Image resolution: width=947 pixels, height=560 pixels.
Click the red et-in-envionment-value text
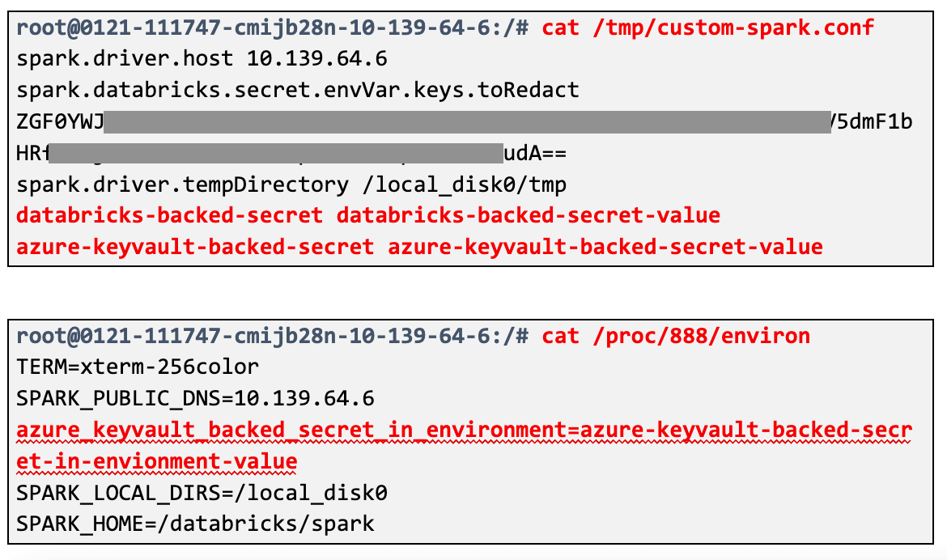pos(157,461)
